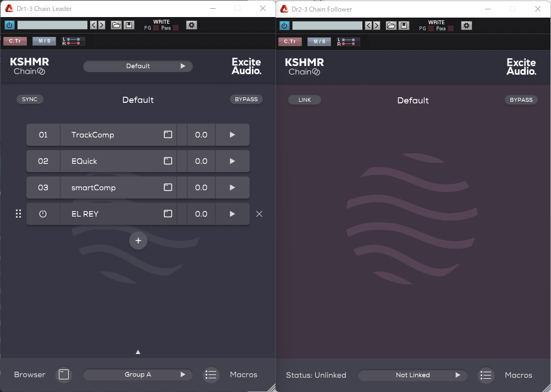
Task: Select next preset arrow in Chain Leader
Action: [102, 25]
